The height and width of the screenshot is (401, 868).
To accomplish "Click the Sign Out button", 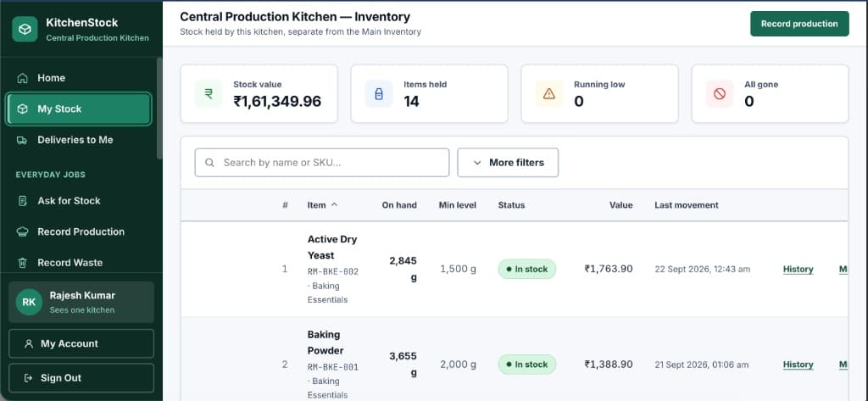I will coord(81,378).
